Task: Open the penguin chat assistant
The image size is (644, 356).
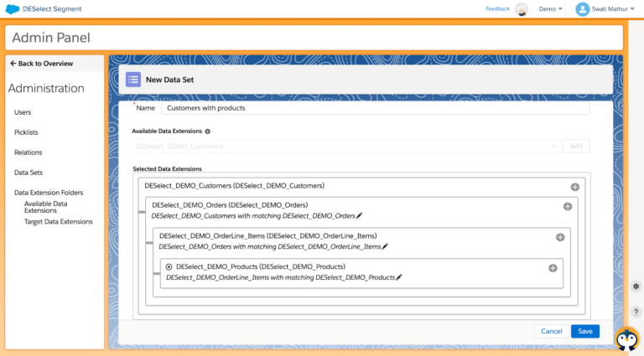Action: pyautogui.click(x=626, y=338)
